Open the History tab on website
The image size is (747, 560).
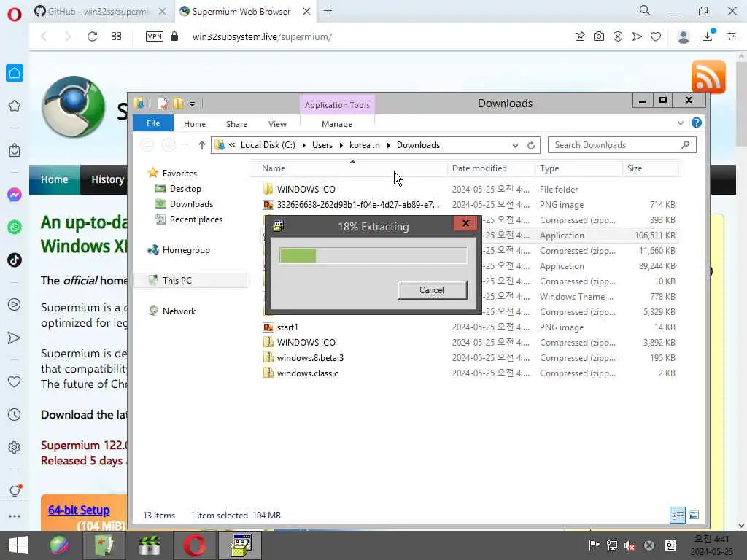click(108, 179)
